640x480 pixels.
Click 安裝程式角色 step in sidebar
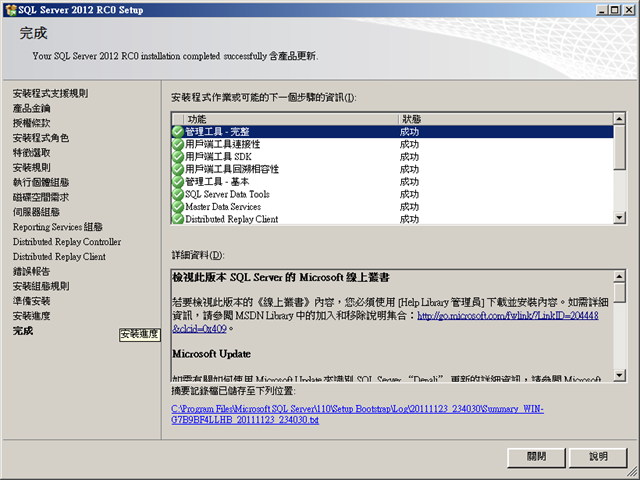point(41,138)
